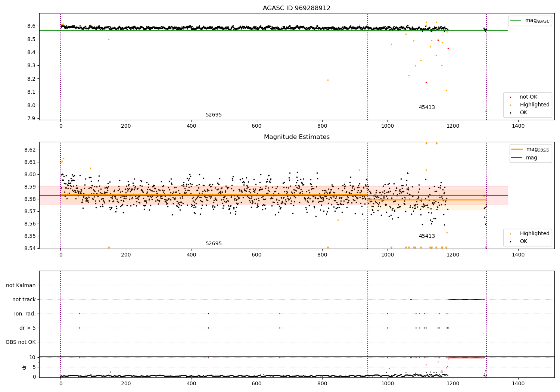This screenshot has height=392, width=560.
Task: Click the 8.54 tick label in middle plot
Action: click(30, 249)
